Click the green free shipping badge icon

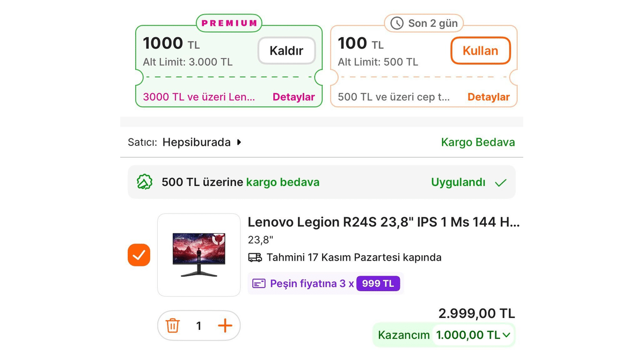(144, 182)
